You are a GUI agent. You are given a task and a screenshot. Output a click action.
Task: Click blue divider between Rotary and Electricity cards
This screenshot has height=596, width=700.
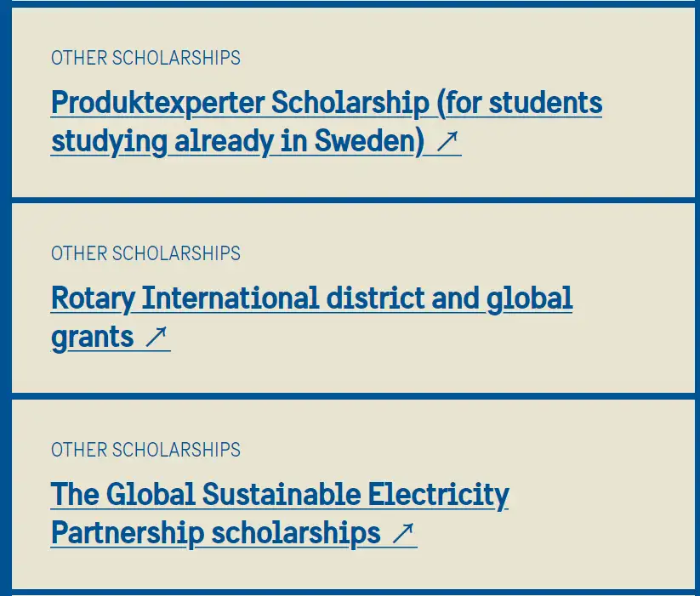(350, 395)
